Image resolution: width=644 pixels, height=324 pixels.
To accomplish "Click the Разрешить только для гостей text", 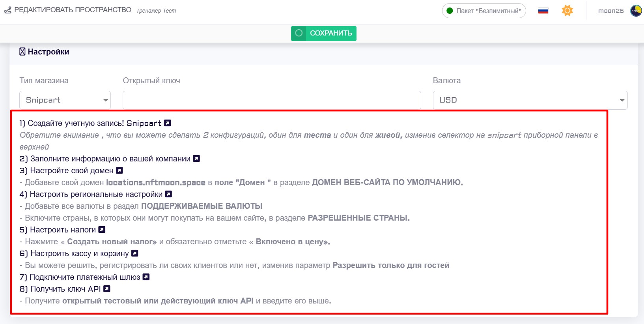I will click(x=391, y=265).
